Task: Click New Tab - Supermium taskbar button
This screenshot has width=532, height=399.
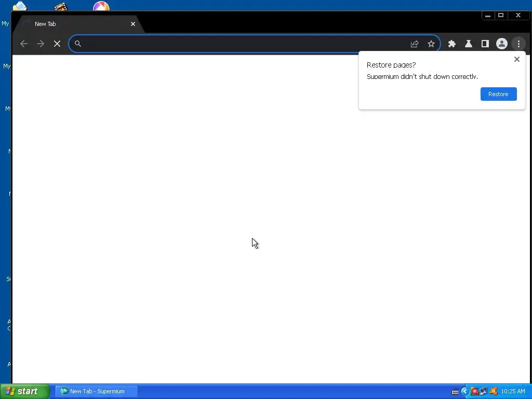Action: [96, 391]
